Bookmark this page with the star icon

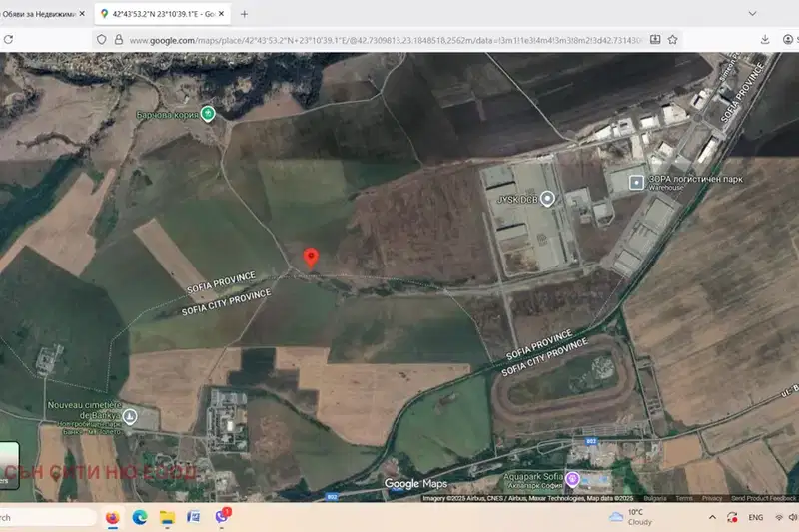pyautogui.click(x=672, y=39)
